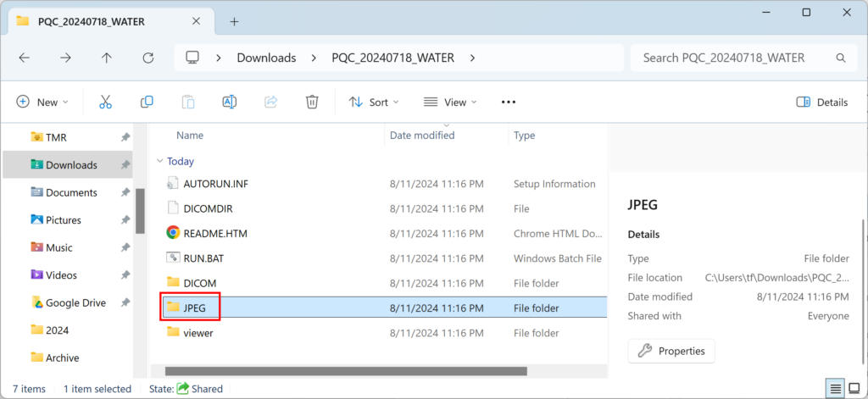Image resolution: width=868 pixels, height=399 pixels.
Task: Click the Delete trash can icon
Action: pos(312,102)
